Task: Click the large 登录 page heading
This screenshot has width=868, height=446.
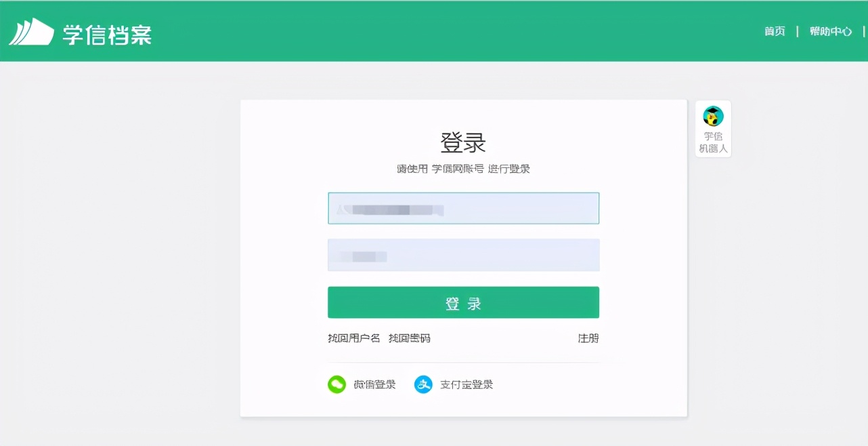Action: point(463,142)
